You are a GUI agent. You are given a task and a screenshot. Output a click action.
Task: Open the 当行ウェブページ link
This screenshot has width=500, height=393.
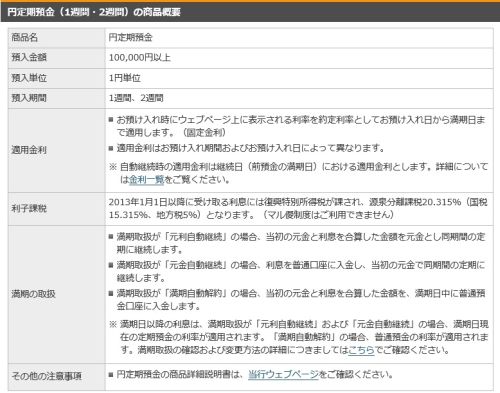(x=283, y=375)
